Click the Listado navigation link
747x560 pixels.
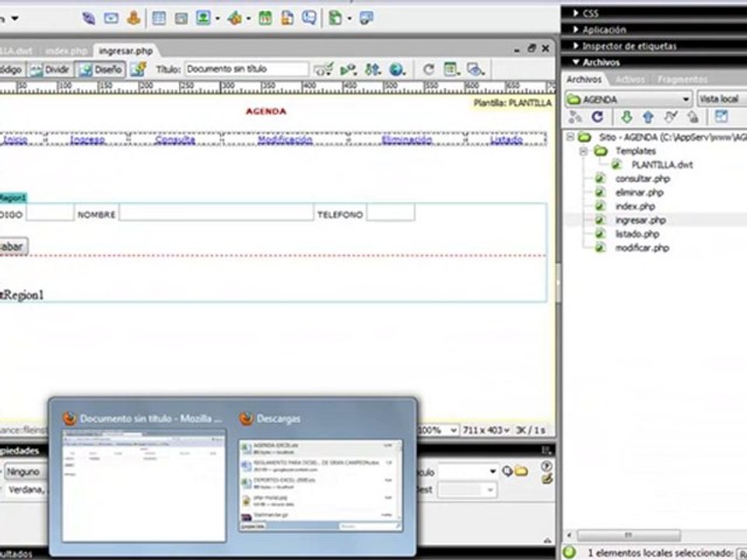click(507, 139)
